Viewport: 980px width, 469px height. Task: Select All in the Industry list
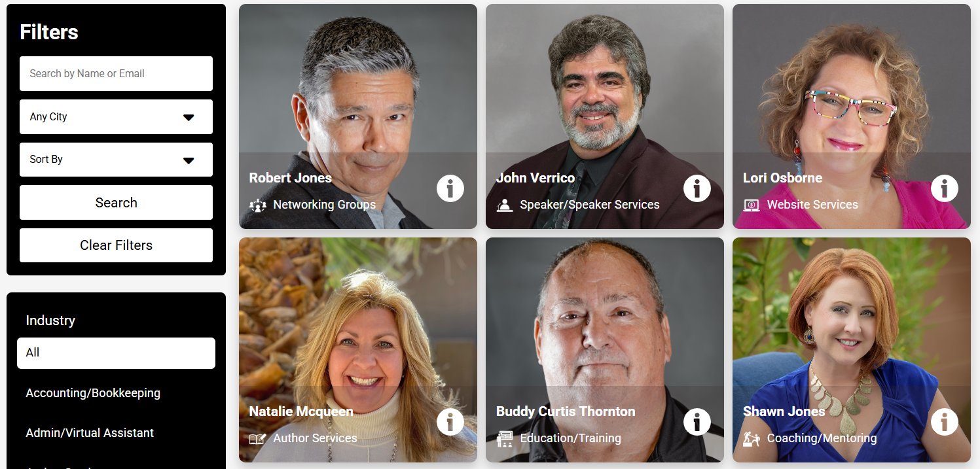point(116,353)
